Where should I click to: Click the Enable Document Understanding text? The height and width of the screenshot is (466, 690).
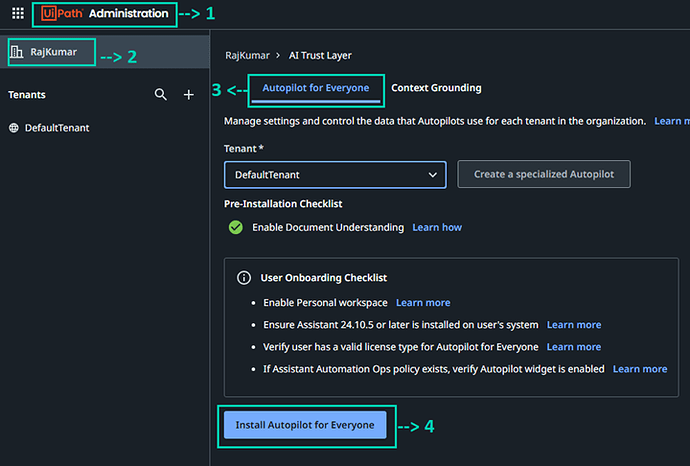[328, 227]
